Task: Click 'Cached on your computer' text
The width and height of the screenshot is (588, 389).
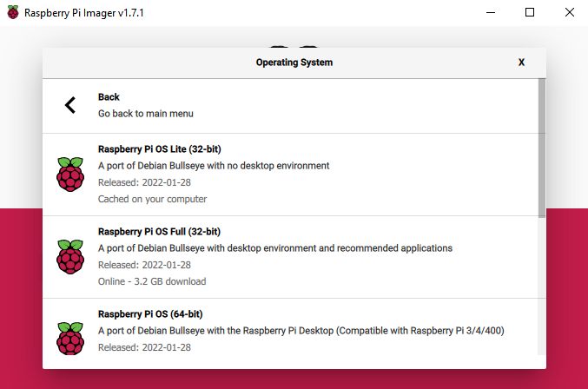Action: (152, 199)
